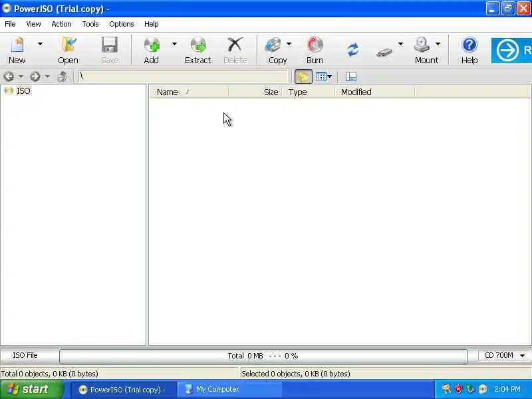Click the Up one level icon
This screenshot has width=532, height=399.
point(62,76)
